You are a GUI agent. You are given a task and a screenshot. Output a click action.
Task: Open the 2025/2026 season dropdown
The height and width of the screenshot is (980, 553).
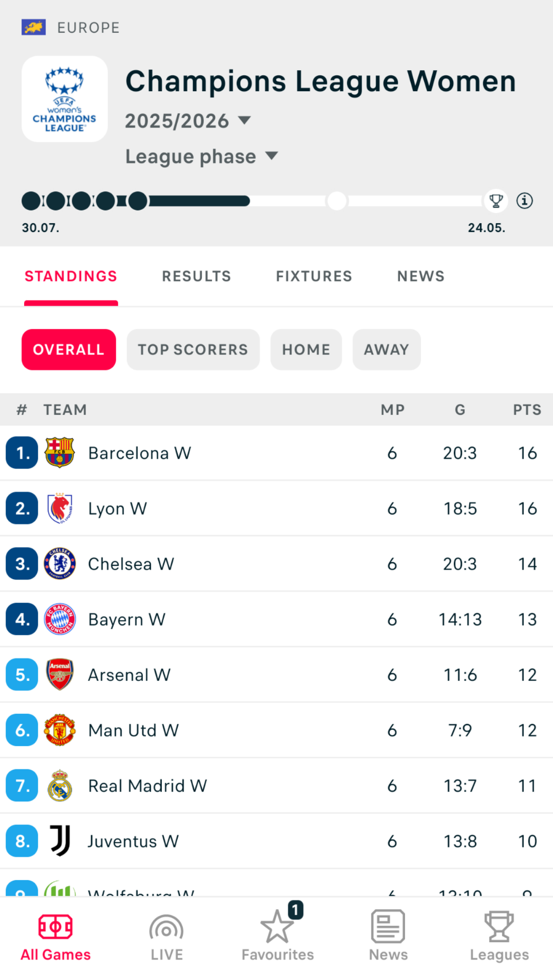coord(188,121)
